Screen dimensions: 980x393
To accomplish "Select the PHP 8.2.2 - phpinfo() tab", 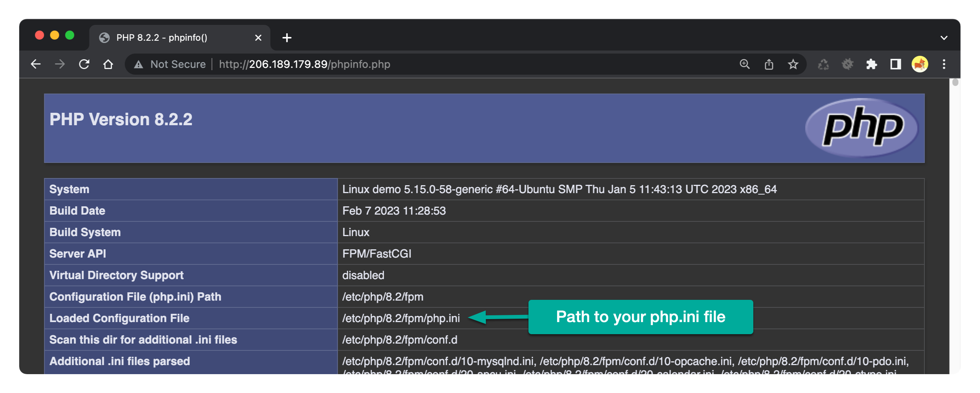I will pyautogui.click(x=180, y=38).
